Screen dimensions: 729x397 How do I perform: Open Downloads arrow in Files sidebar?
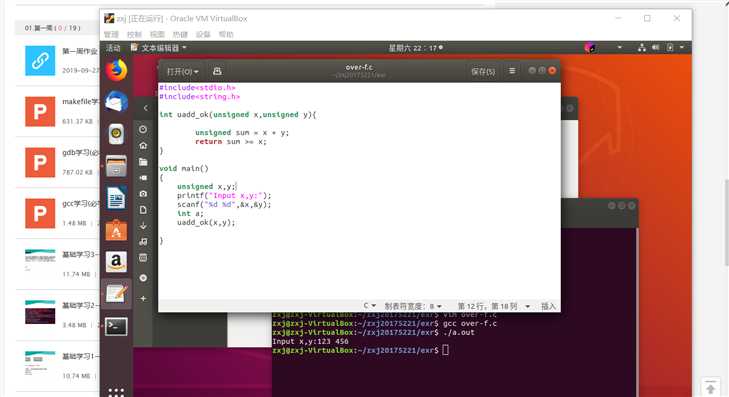143,226
